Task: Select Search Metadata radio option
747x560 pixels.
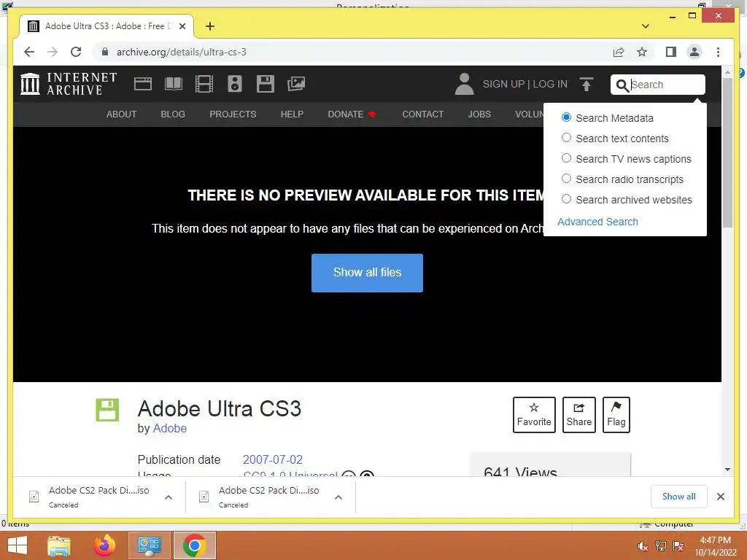Action: pyautogui.click(x=566, y=117)
